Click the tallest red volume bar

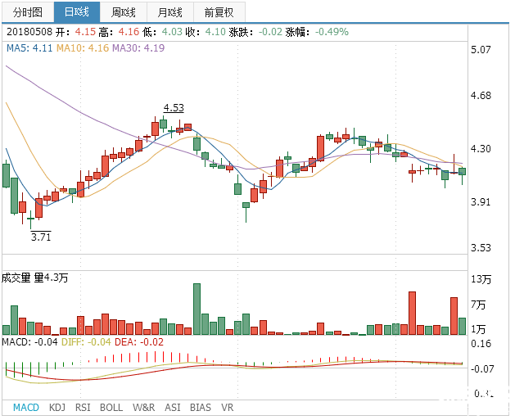pyautogui.click(x=412, y=313)
